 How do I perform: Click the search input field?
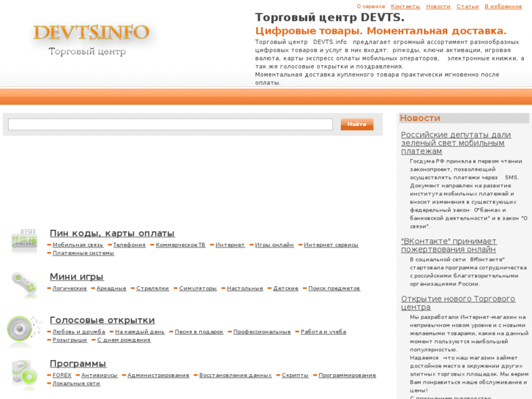(x=171, y=124)
